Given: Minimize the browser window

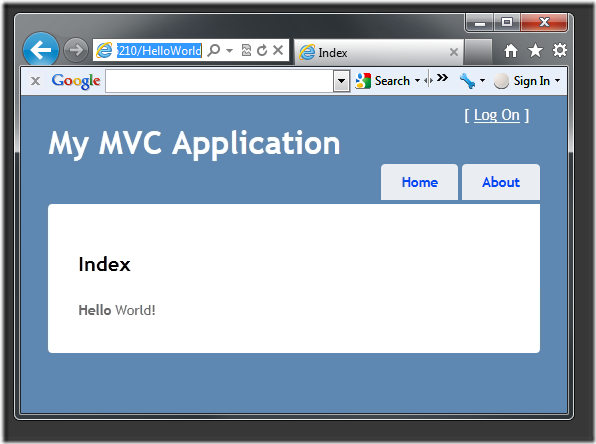Looking at the screenshot, I should [480, 23].
